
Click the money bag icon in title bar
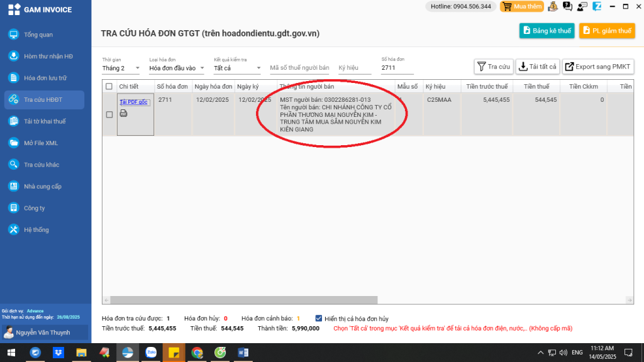(x=553, y=6)
